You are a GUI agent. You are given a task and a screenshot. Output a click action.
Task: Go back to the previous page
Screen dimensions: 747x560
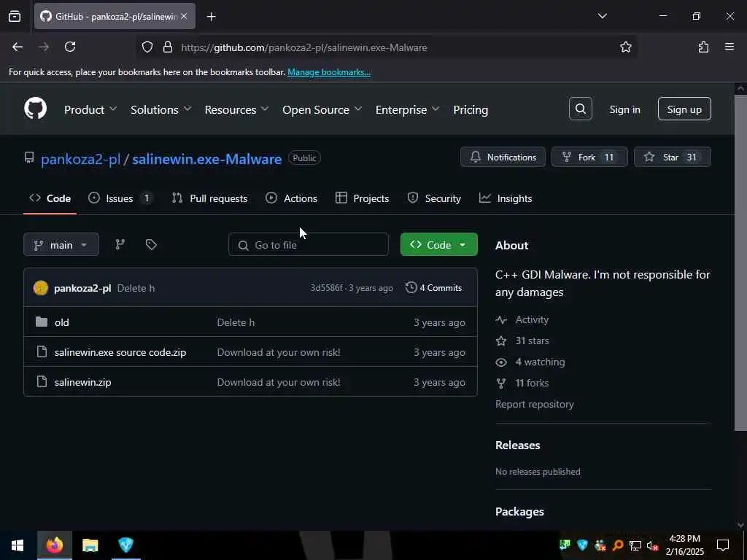(18, 47)
